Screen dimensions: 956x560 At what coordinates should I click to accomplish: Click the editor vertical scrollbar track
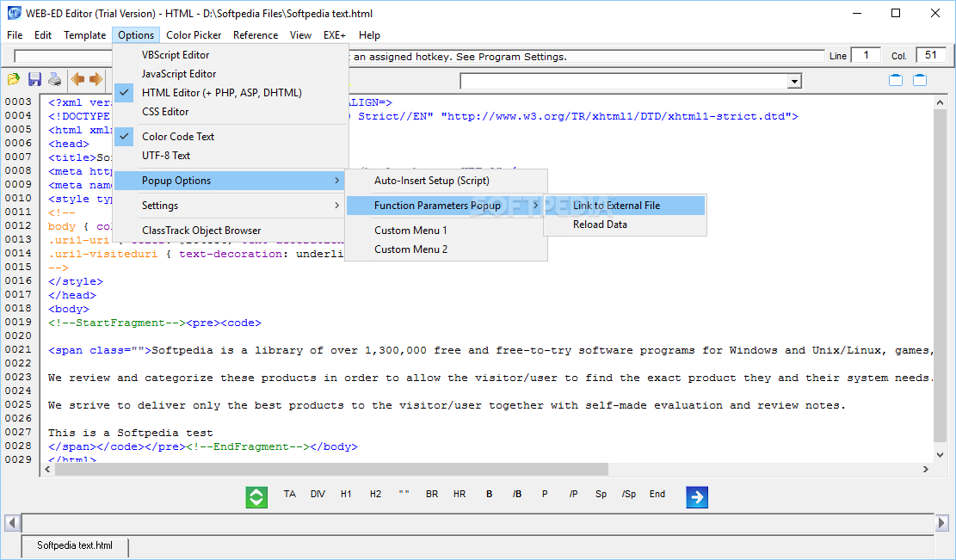[x=940, y=279]
